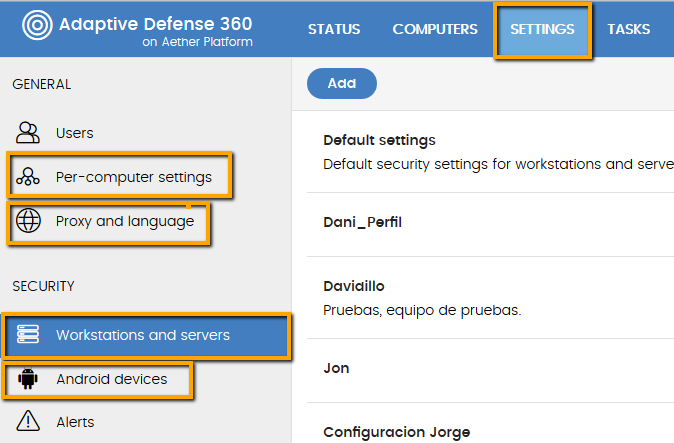Screen dimensions: 674x443
Task: Click the Per-computer settings icon
Action: coord(28,177)
